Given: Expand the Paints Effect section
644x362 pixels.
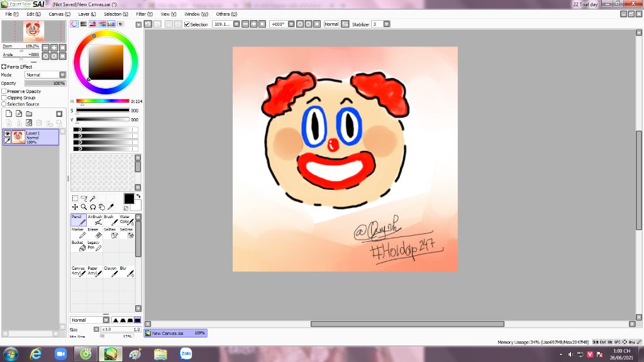Looking at the screenshot, I should coord(4,67).
